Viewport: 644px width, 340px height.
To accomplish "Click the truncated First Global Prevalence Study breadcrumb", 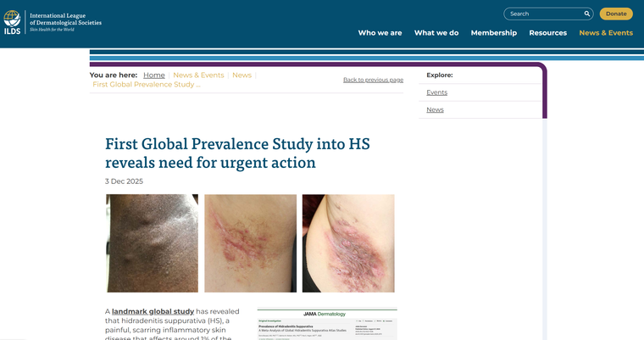I will click(147, 84).
